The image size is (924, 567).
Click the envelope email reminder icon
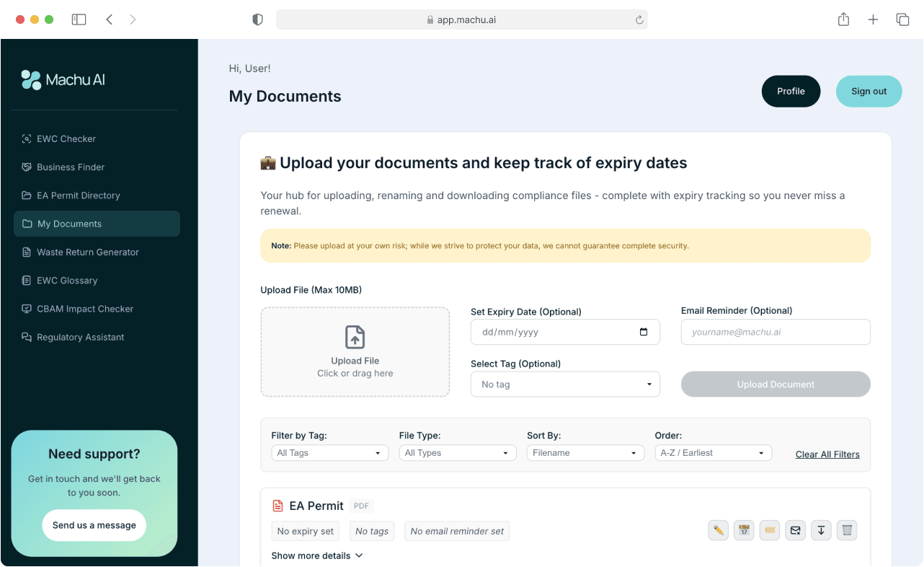pyautogui.click(x=796, y=531)
